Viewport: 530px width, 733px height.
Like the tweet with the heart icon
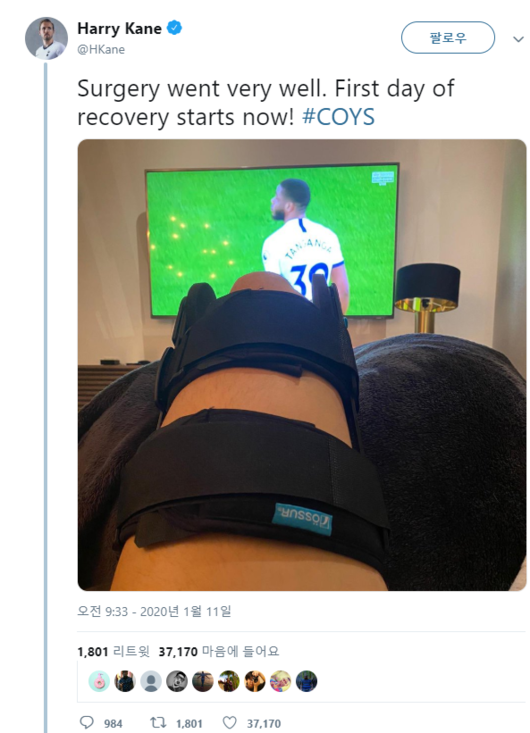[229, 723]
